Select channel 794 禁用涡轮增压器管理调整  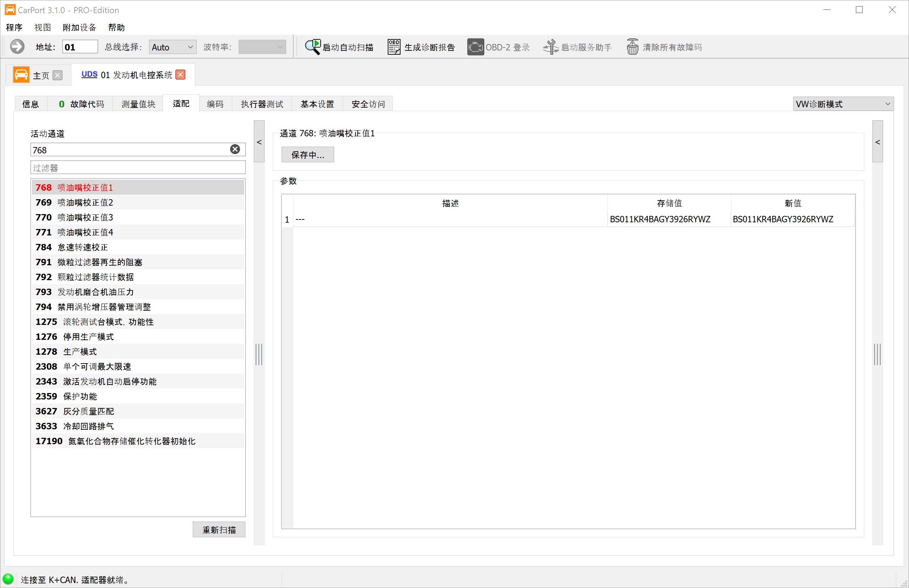(138, 306)
